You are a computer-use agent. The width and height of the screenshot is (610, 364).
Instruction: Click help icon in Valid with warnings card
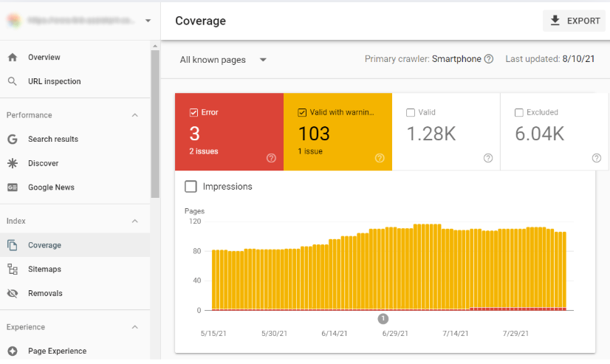[380, 158]
